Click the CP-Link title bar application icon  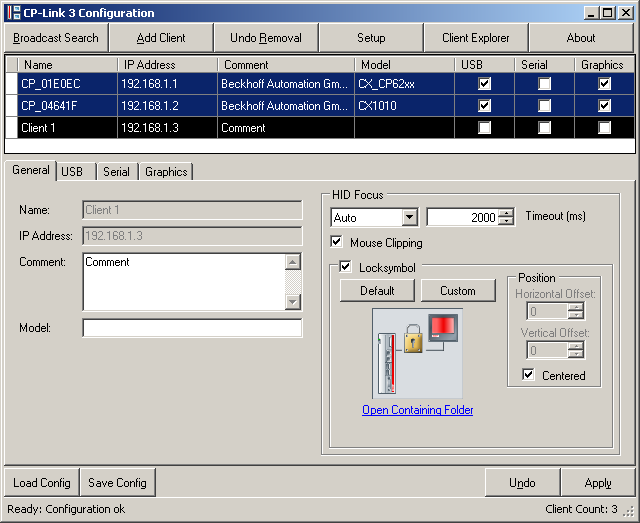[x=13, y=13]
